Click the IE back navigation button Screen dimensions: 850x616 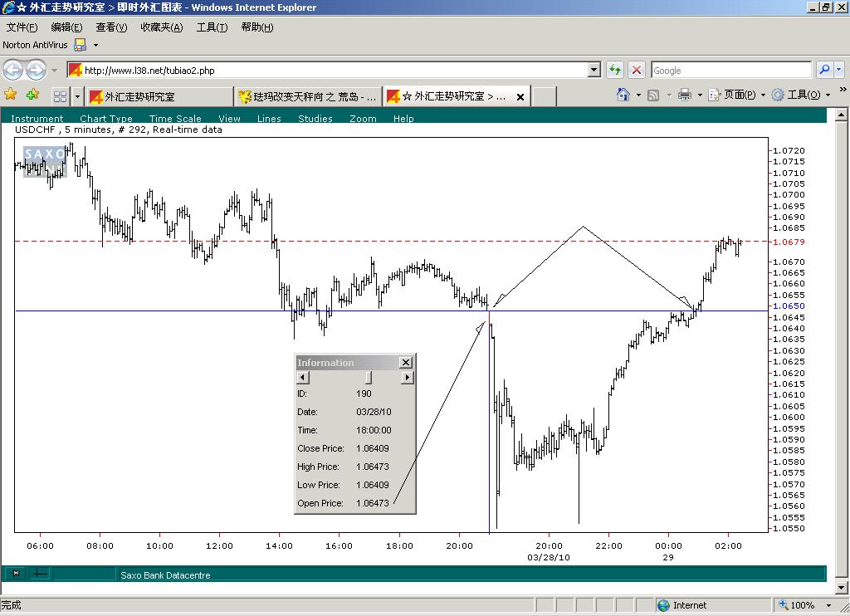click(13, 70)
